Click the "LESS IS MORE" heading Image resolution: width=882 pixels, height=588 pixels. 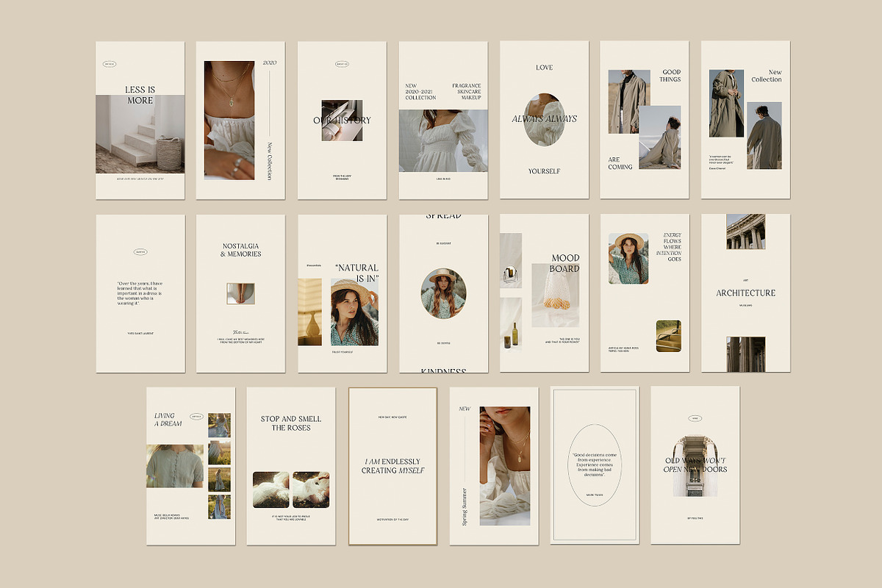(x=140, y=95)
